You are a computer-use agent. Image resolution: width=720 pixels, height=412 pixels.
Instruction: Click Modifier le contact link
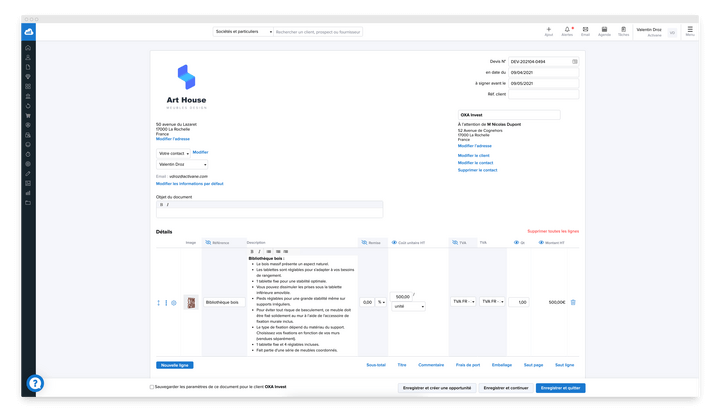point(475,163)
